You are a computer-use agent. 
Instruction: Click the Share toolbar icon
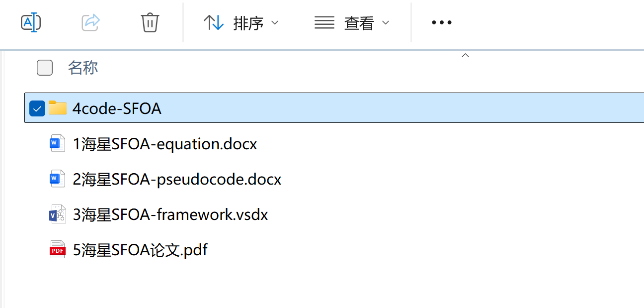coord(90,22)
